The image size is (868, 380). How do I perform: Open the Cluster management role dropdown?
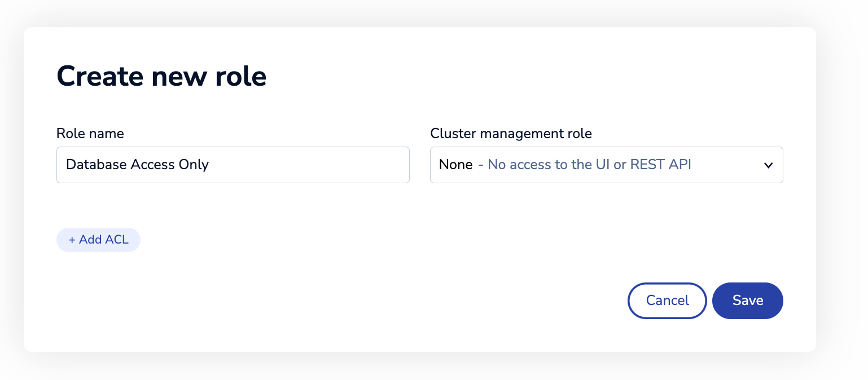(x=606, y=165)
